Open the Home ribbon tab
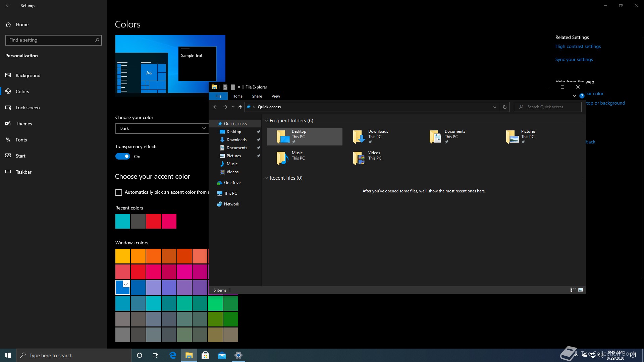This screenshot has height=362, width=644. pos(237,96)
